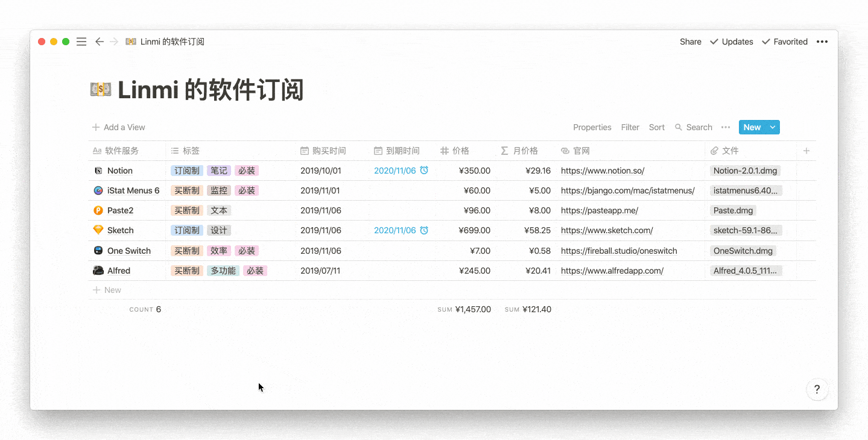
Task: Click the money emoji page icon beside title
Action: (x=100, y=90)
